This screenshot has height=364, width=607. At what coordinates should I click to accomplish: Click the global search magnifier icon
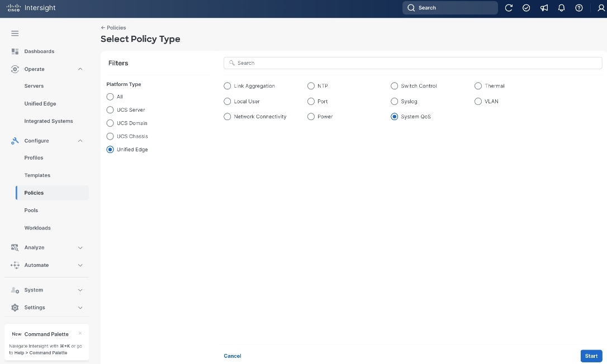pyautogui.click(x=411, y=8)
